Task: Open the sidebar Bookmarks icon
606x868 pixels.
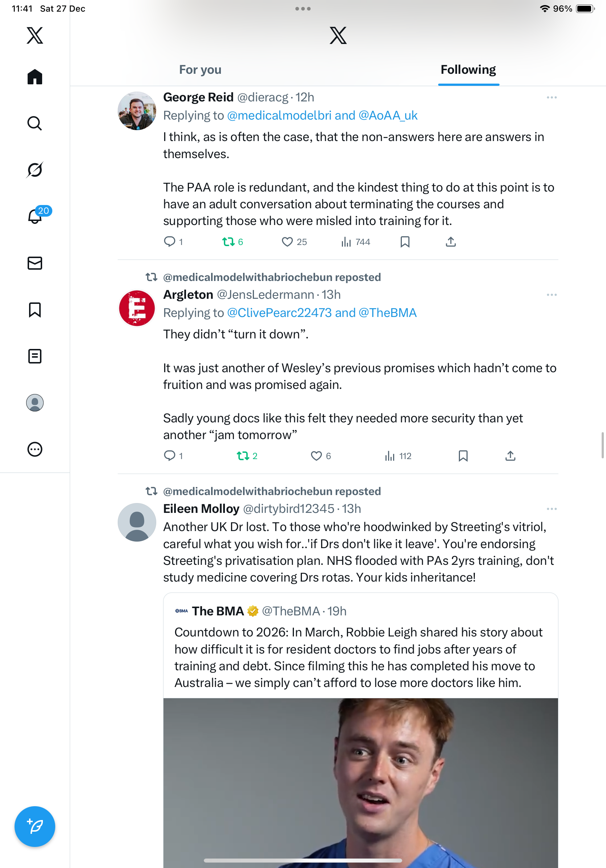Action: [x=35, y=310]
